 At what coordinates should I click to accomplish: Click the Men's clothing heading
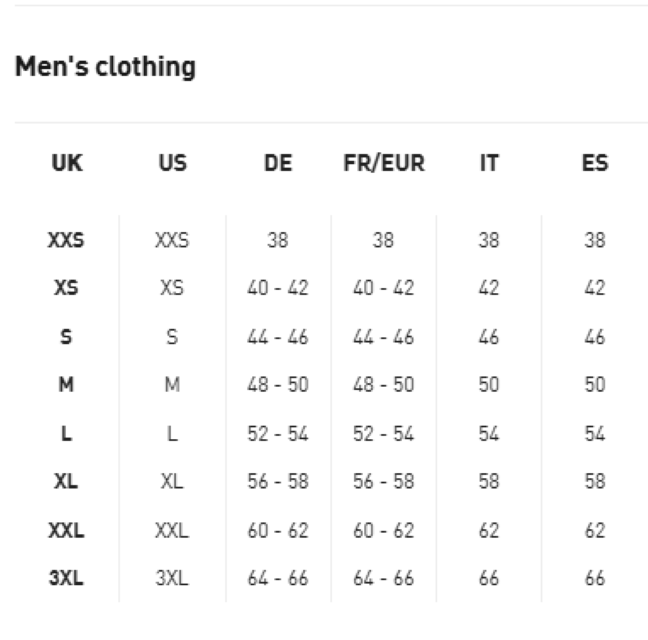[105, 68]
